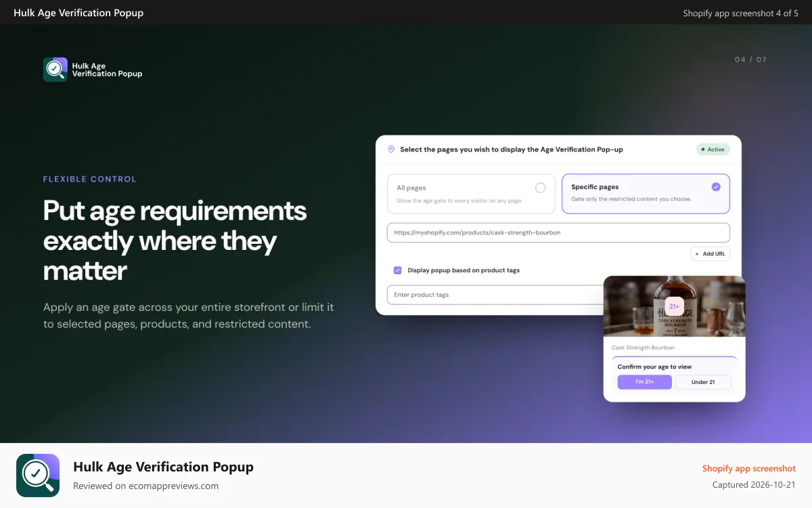This screenshot has width=812, height=508.
Task: Toggle Display popup based on product tags checkbox
Action: (398, 270)
